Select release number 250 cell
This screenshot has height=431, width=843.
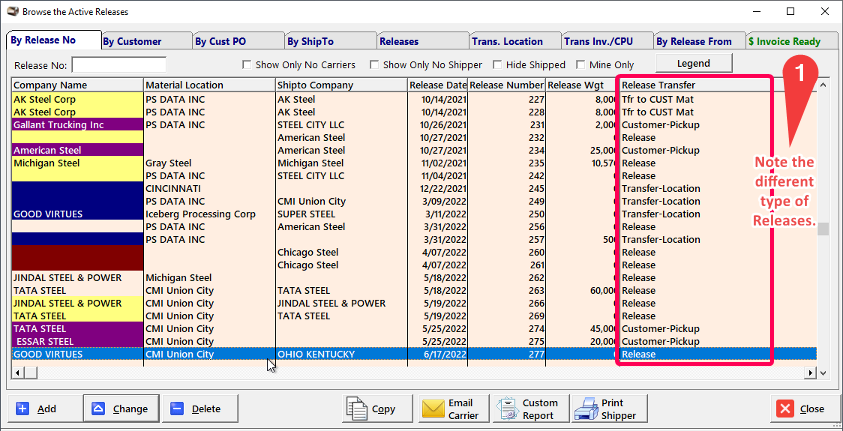(506, 214)
